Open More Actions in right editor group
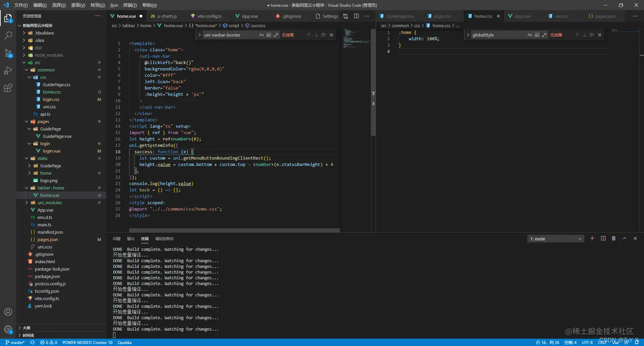Viewport: 644px width, 346px height. coord(635,16)
